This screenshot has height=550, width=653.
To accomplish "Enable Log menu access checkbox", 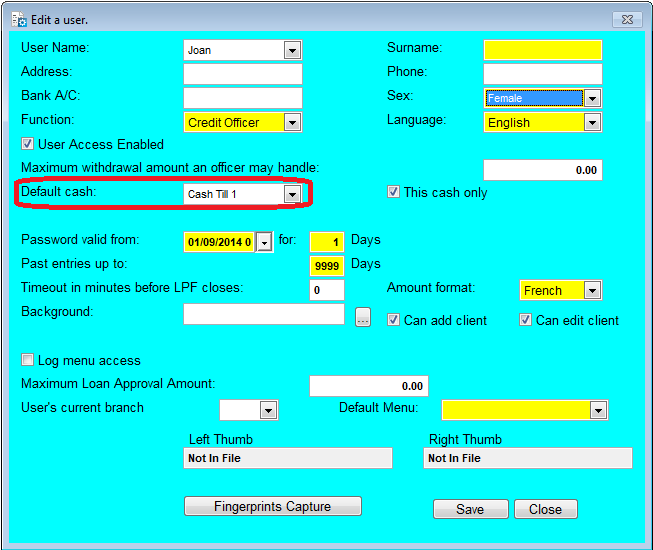I will pos(27,360).
